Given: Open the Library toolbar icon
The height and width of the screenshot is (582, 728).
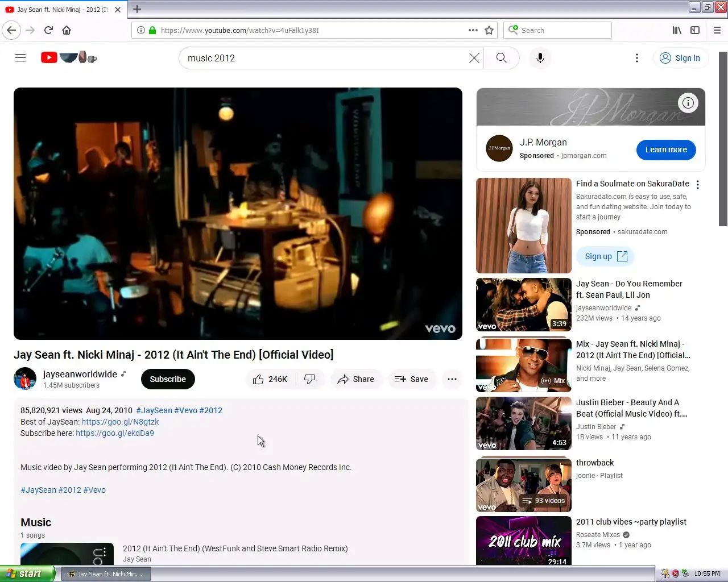Looking at the screenshot, I should [x=677, y=30].
